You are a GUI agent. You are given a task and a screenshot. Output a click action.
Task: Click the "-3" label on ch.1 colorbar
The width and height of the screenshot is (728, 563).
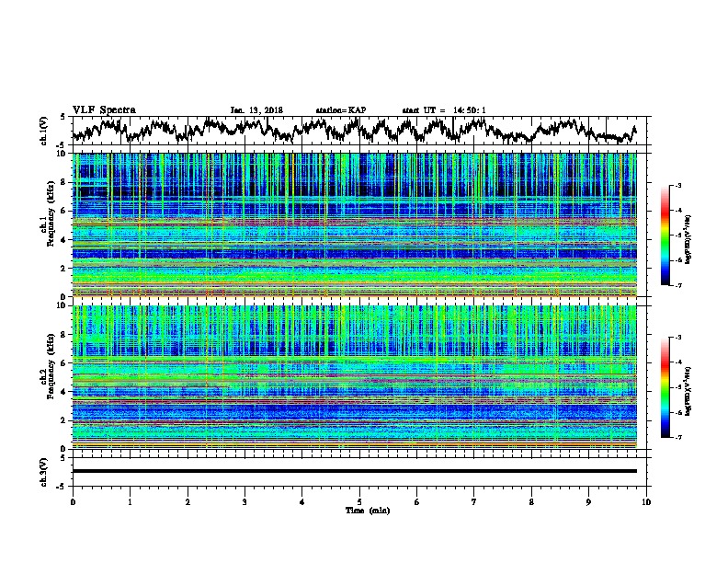click(x=678, y=185)
